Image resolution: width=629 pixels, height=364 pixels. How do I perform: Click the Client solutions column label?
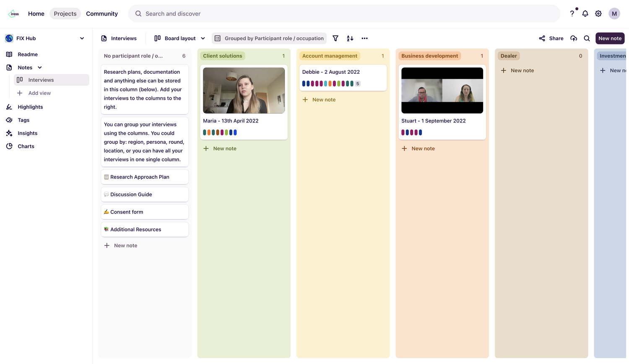tap(223, 56)
